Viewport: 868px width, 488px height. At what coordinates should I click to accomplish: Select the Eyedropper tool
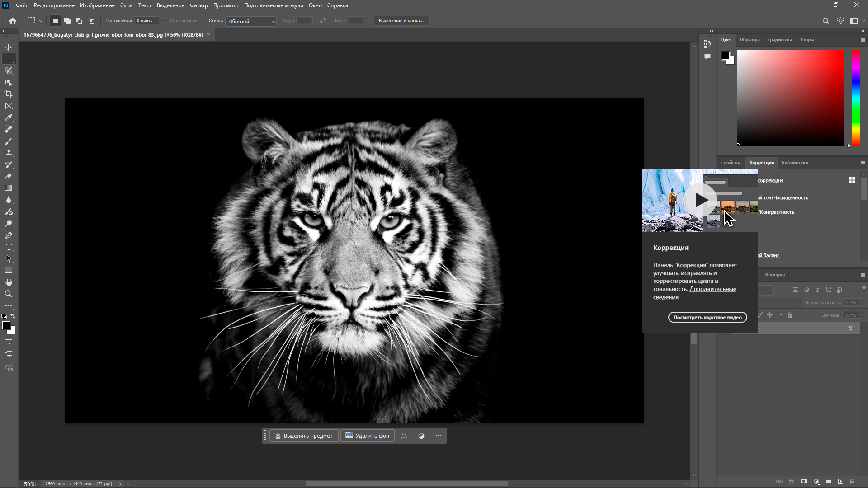pyautogui.click(x=9, y=117)
